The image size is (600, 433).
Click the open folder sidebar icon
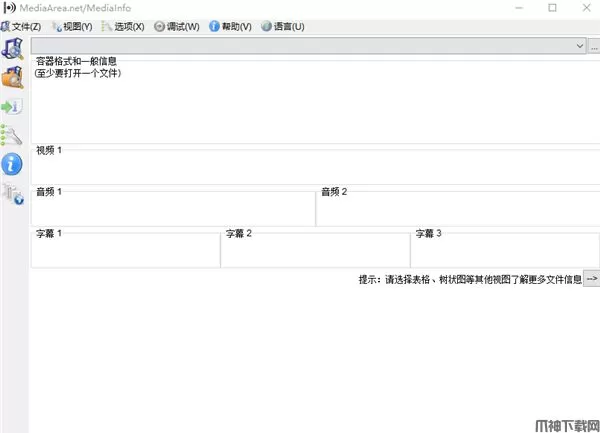pyautogui.click(x=12, y=77)
